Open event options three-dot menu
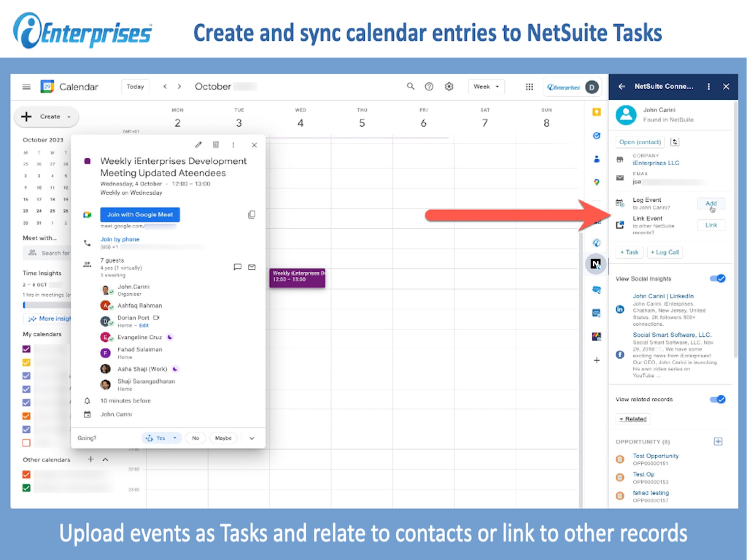747x560 pixels. click(x=233, y=145)
